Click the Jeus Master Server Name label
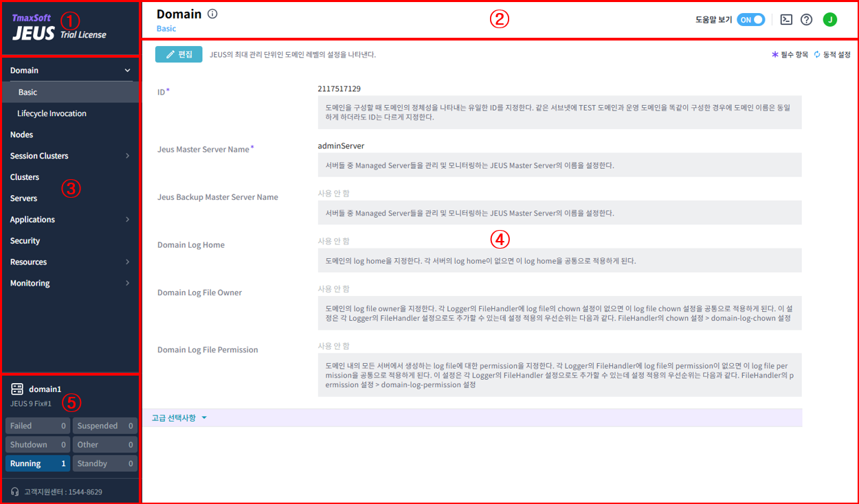859x504 pixels. click(203, 149)
